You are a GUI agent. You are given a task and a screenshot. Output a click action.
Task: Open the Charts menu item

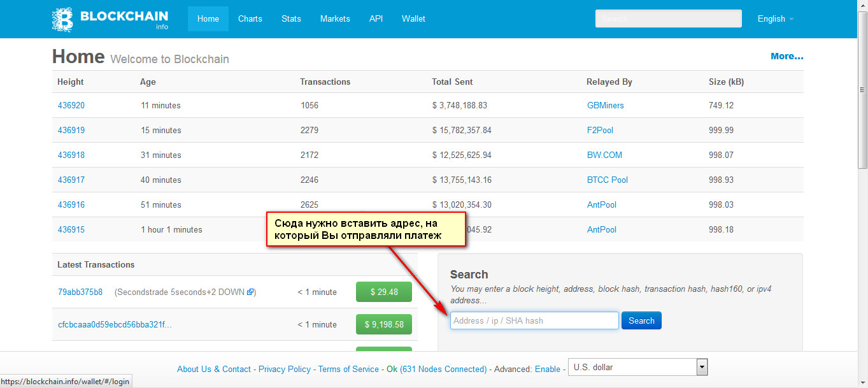[x=250, y=19]
